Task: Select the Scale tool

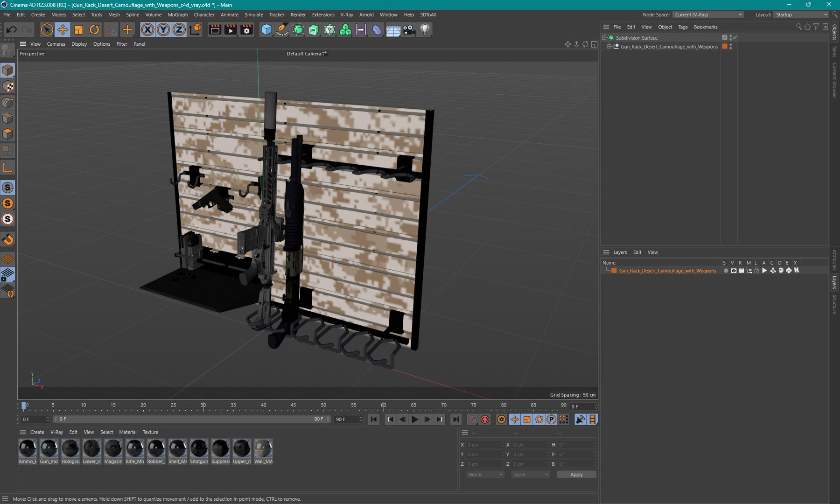Action: click(78, 30)
